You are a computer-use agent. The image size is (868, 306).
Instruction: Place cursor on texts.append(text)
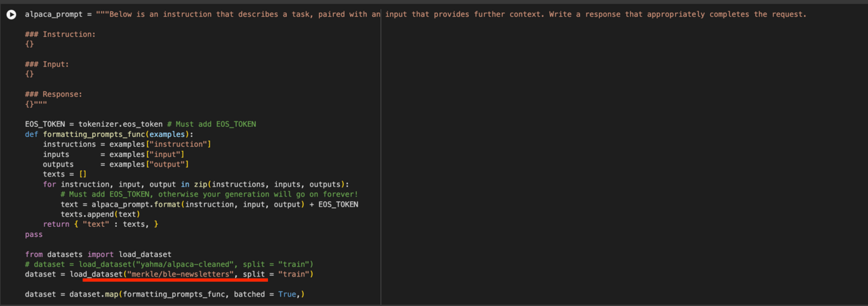pyautogui.click(x=100, y=214)
